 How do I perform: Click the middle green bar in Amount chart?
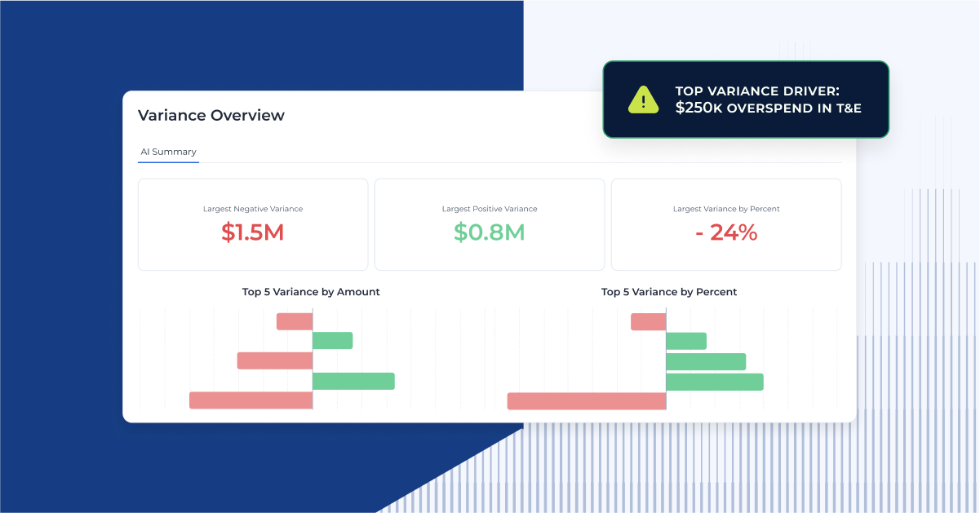pyautogui.click(x=332, y=339)
